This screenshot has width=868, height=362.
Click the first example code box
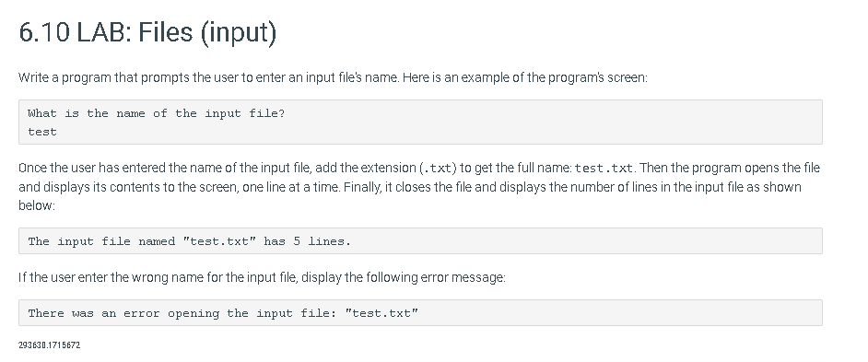[x=420, y=123]
